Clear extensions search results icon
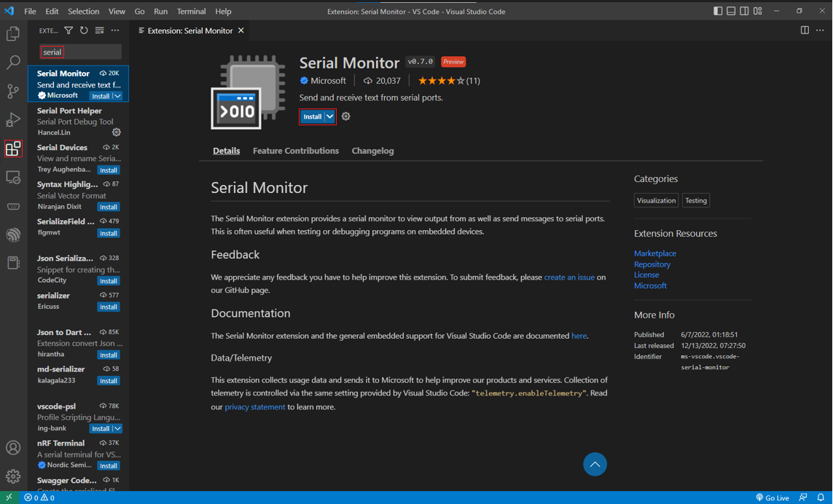This screenshot has height=504, width=833. (99, 31)
